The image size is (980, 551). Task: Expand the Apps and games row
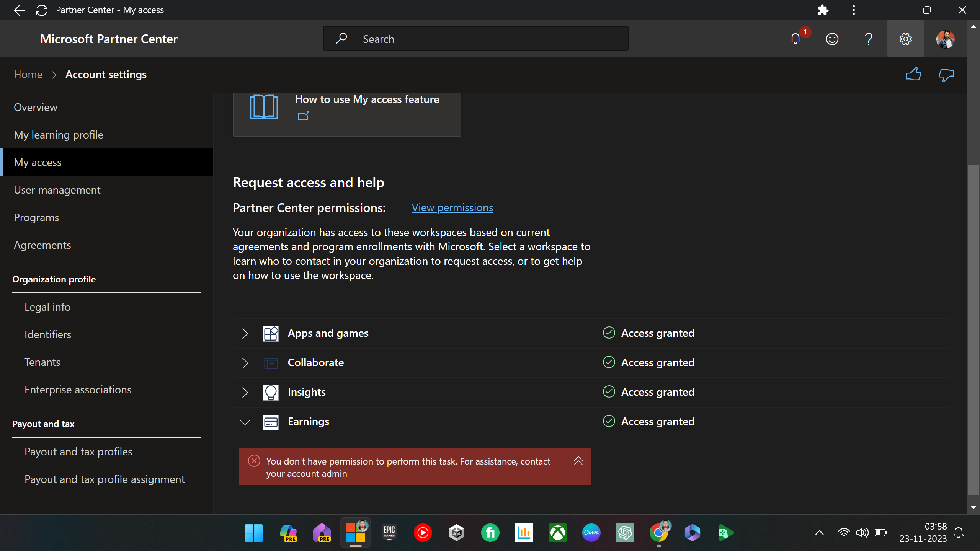[x=245, y=334]
